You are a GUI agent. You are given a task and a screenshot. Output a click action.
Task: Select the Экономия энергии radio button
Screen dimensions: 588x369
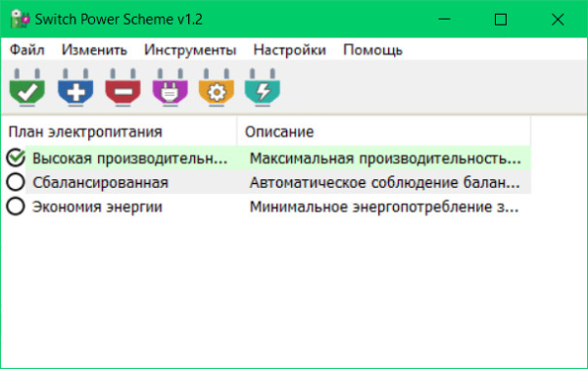(x=16, y=207)
